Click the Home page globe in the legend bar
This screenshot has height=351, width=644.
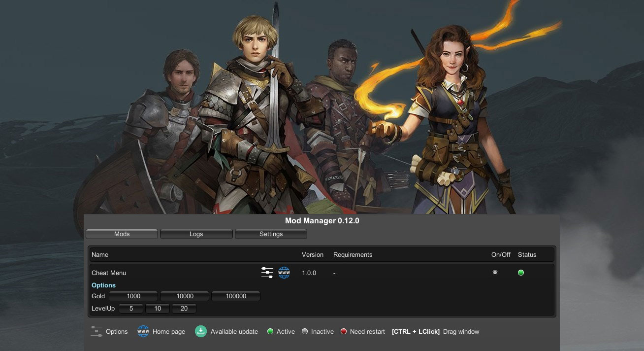143,331
